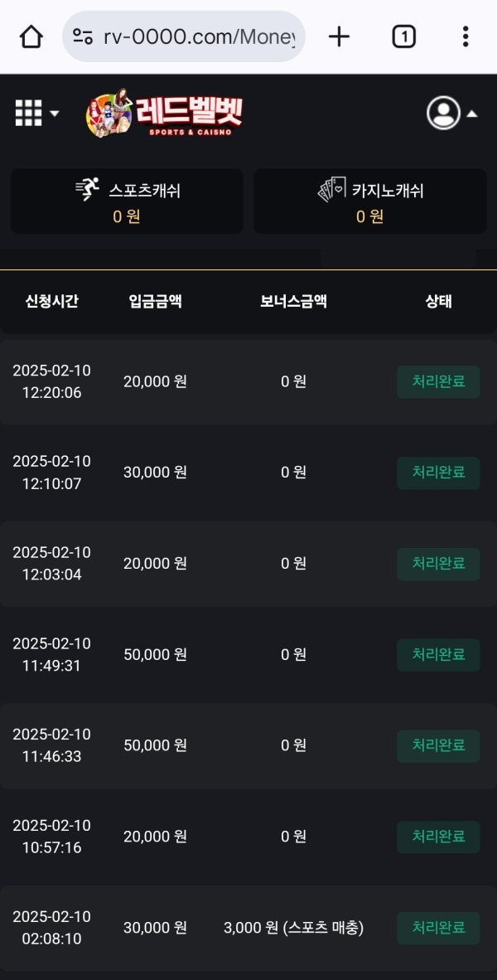The width and height of the screenshot is (497, 980).
Task: Tap the playing cards casino cash icon
Action: point(331,190)
